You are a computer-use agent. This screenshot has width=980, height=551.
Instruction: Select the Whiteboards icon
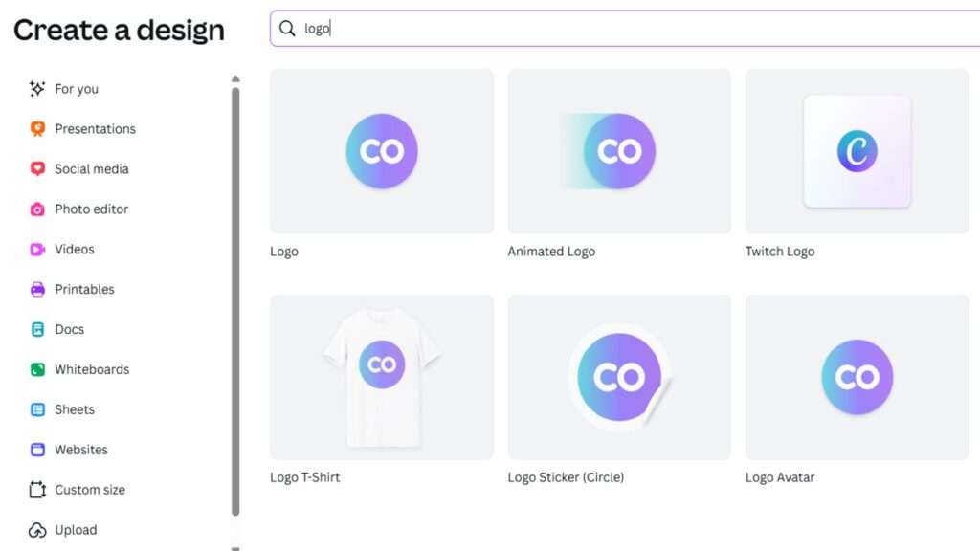pos(37,370)
